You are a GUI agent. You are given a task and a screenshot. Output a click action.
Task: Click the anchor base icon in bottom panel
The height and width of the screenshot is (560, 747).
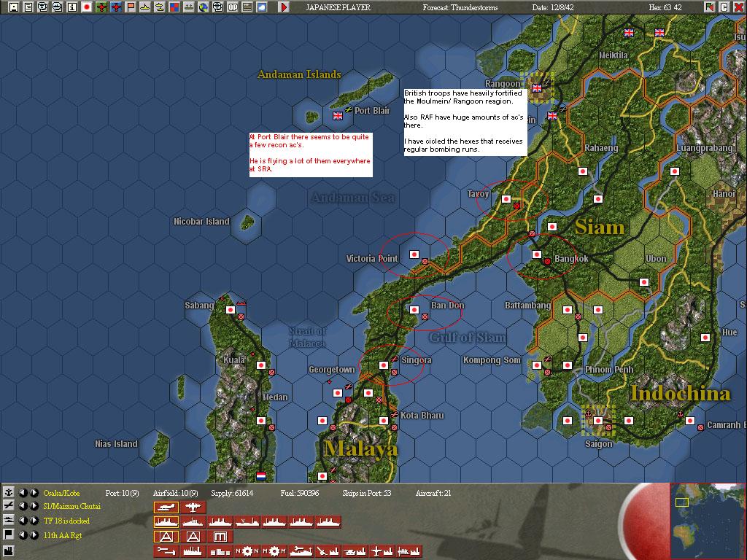[9, 492]
